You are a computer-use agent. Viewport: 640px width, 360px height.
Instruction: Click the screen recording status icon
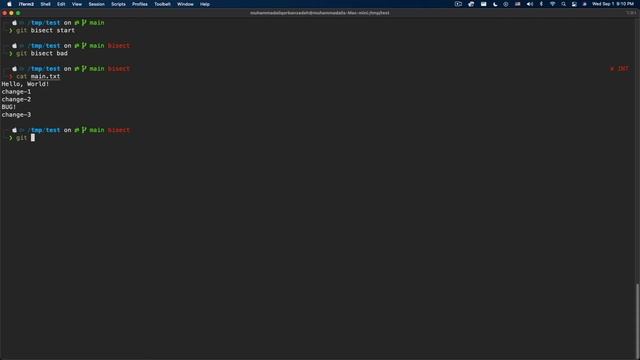click(458, 4)
